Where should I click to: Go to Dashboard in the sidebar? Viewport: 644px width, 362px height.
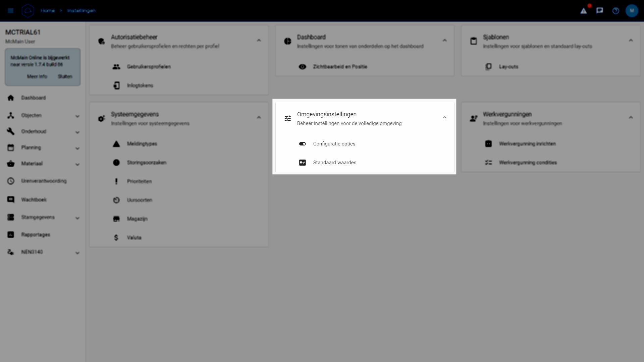33,98
